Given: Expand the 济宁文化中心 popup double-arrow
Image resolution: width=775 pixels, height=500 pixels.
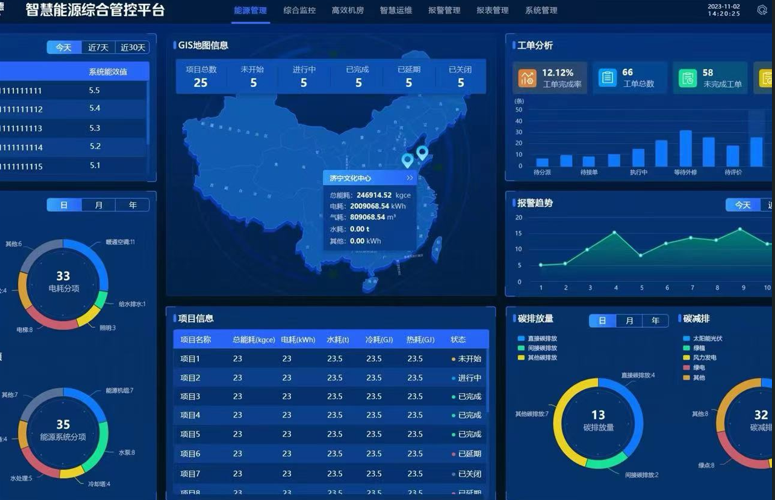Looking at the screenshot, I should coord(410,178).
